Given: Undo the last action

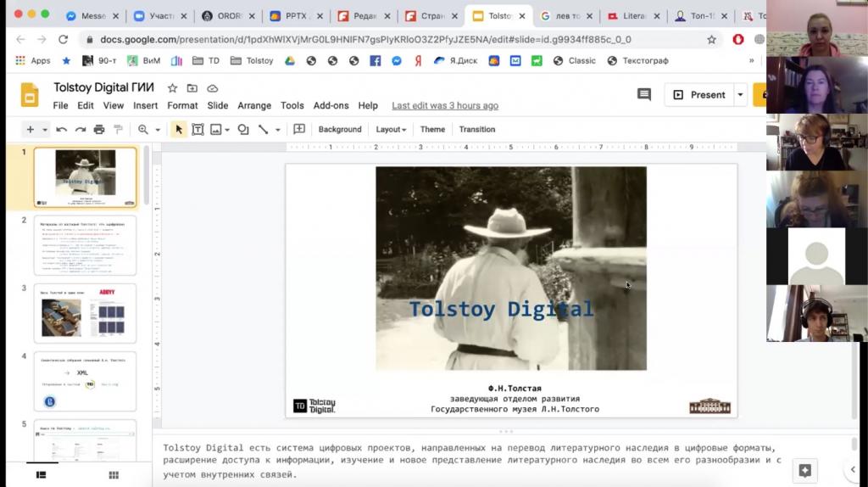Looking at the screenshot, I should click(61, 130).
